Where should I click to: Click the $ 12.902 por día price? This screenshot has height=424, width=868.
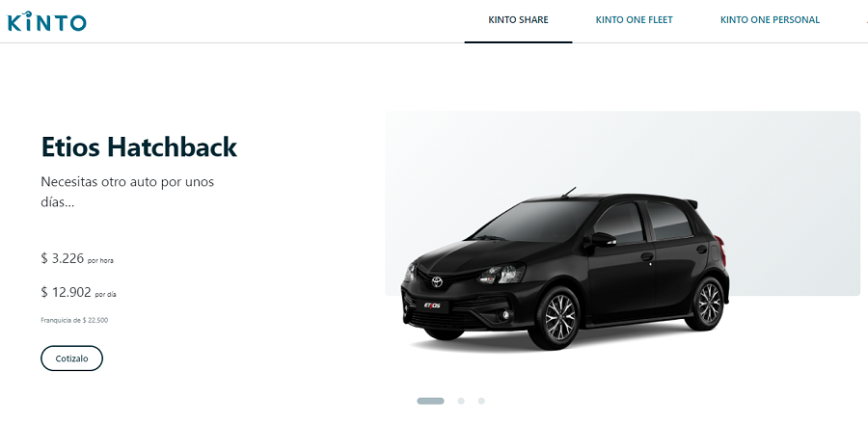pos(79,292)
